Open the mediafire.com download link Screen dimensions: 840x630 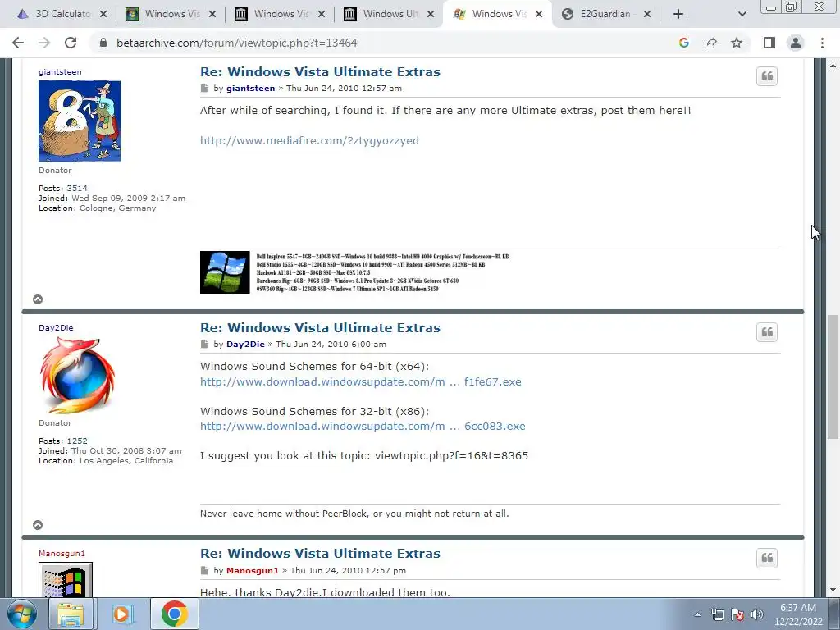pyautogui.click(x=309, y=140)
